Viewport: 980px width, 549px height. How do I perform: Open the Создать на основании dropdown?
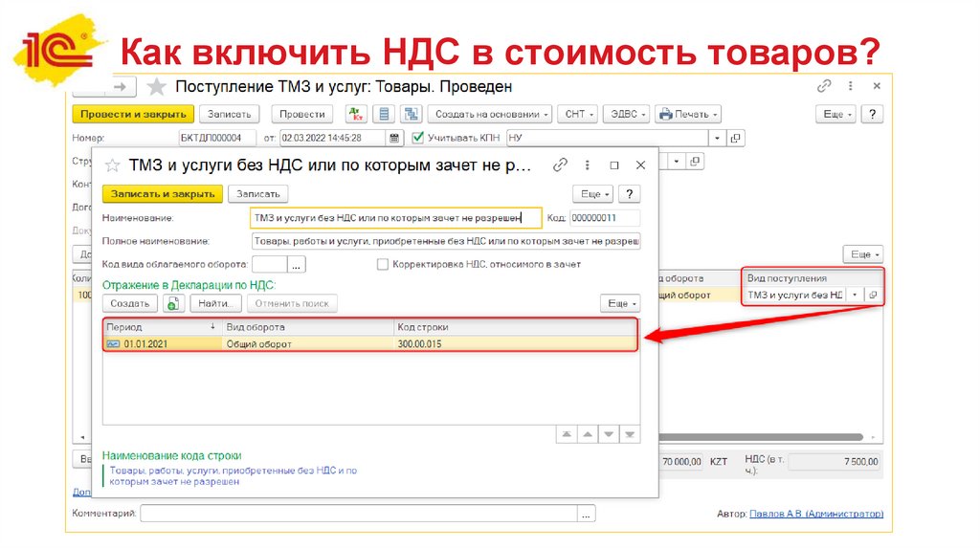[x=492, y=114]
